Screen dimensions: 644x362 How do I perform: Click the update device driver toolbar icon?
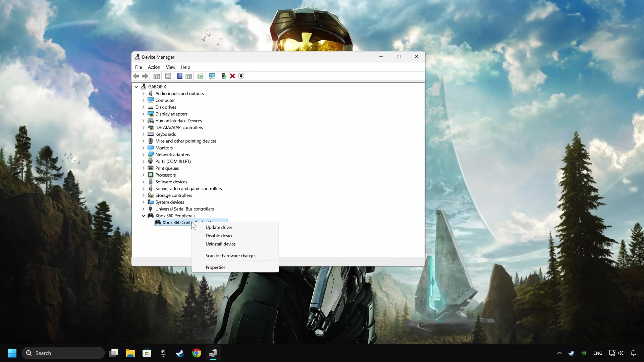(224, 76)
